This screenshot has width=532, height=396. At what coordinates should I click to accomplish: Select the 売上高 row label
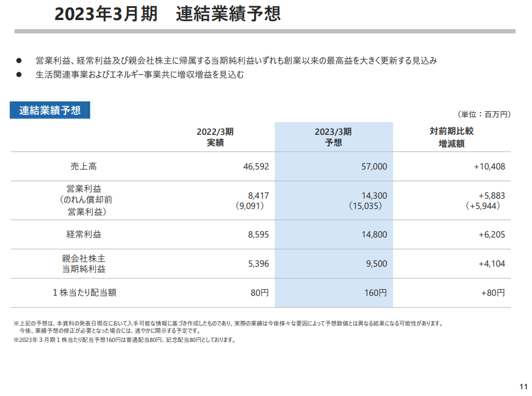(x=84, y=166)
